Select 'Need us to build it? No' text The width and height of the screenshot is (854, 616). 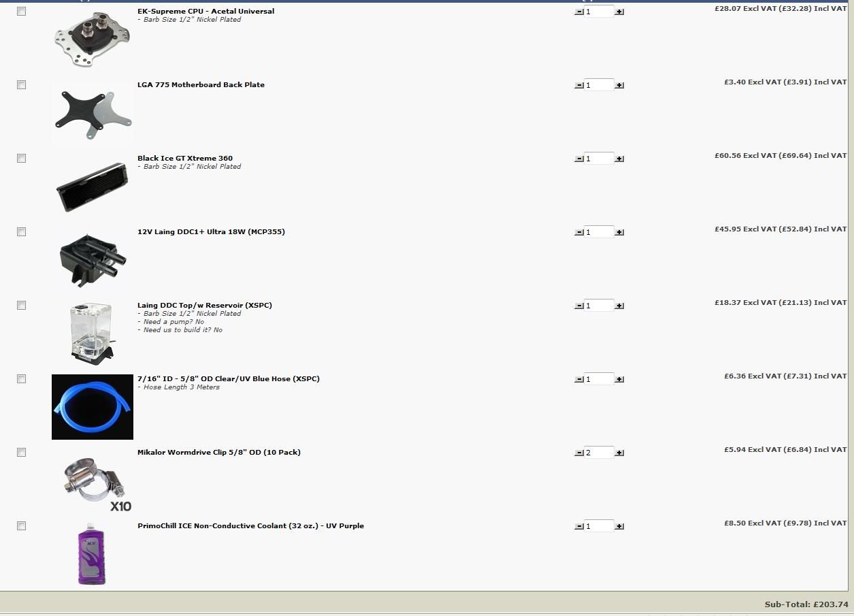click(183, 329)
